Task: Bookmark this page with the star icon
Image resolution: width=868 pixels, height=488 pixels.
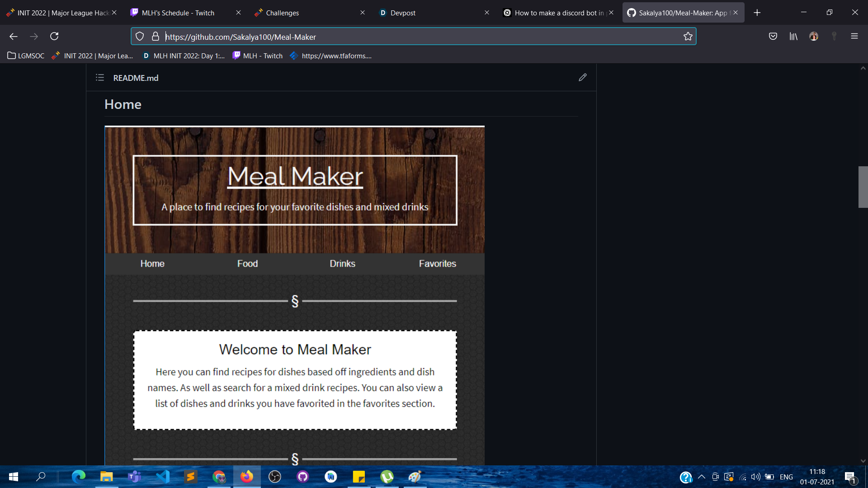Action: point(688,37)
